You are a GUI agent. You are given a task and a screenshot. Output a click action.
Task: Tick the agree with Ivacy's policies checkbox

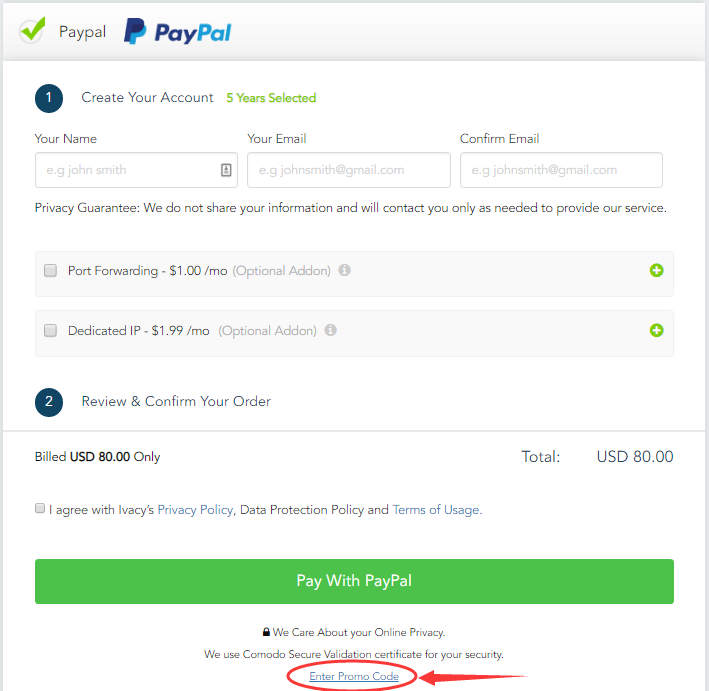pyautogui.click(x=40, y=508)
